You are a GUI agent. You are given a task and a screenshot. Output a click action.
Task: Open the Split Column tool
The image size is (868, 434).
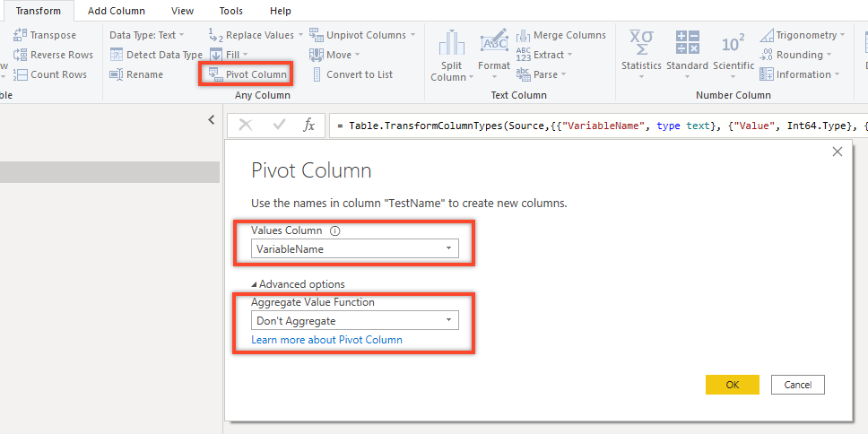[451, 56]
